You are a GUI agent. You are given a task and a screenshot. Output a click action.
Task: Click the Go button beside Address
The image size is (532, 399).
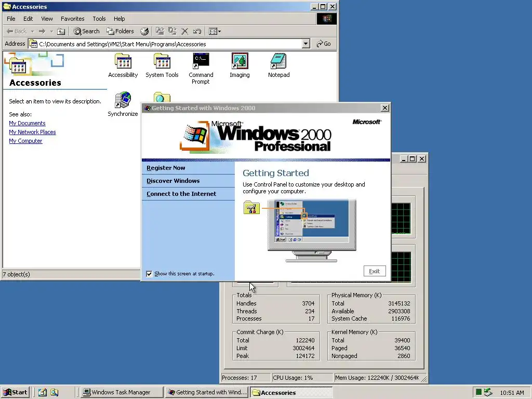(x=323, y=44)
